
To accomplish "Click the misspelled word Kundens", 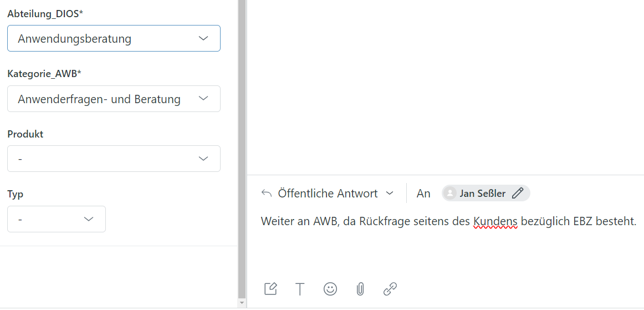I will tap(495, 222).
